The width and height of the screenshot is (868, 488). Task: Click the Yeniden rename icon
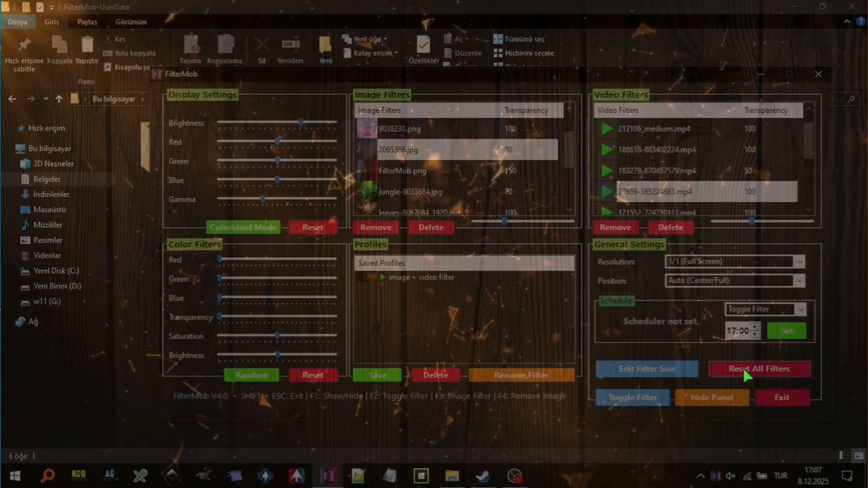[x=290, y=45]
